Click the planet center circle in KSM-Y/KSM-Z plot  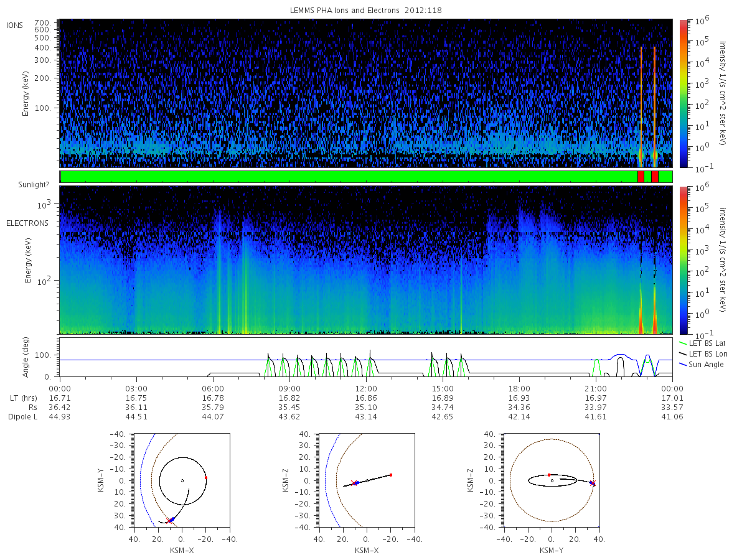coord(552,480)
